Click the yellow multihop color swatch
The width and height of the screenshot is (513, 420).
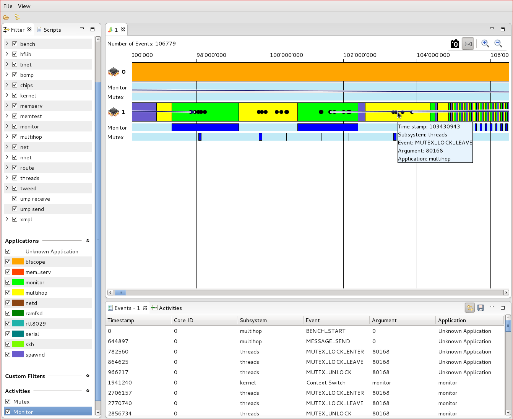[x=18, y=293]
